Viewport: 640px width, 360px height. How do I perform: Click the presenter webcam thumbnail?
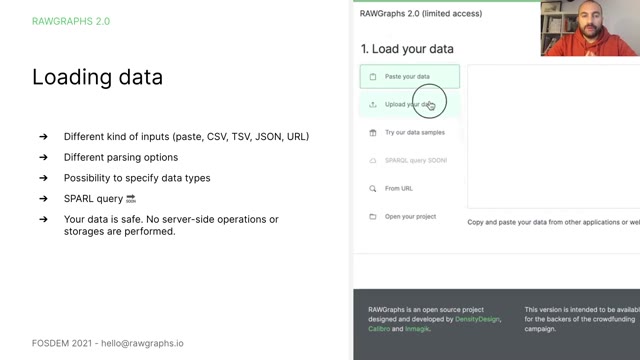pos(590,28)
